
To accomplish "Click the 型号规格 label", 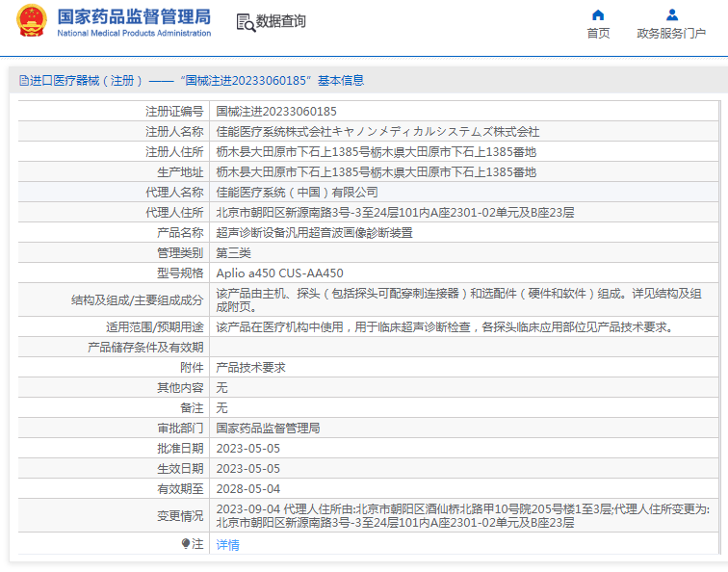I will point(180,273).
